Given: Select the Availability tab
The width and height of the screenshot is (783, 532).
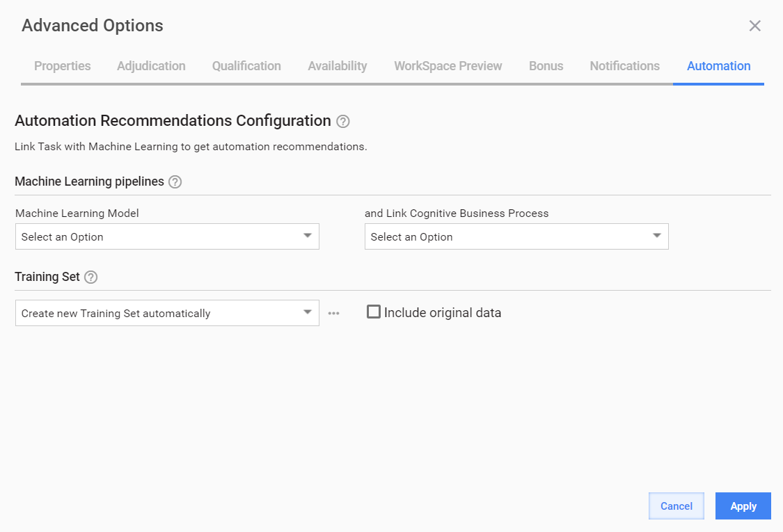Looking at the screenshot, I should 338,66.
